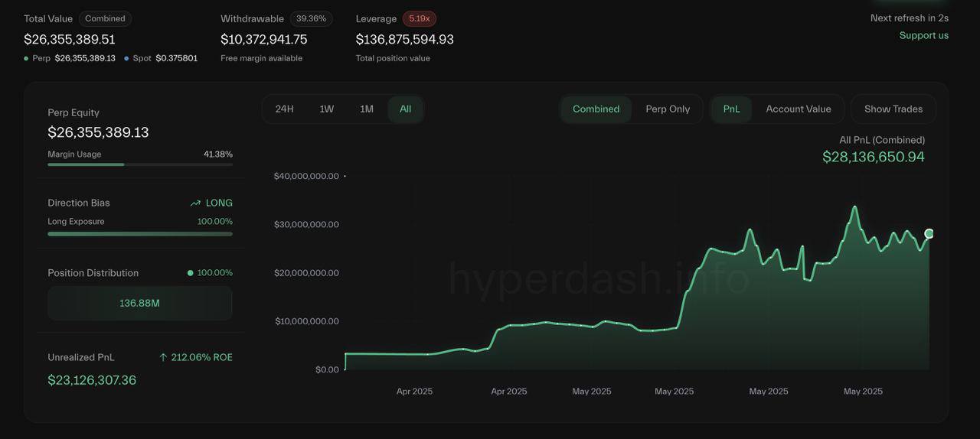The width and height of the screenshot is (980, 439).
Task: Click the All PnL $28,136,650.94 value
Action: click(x=874, y=157)
